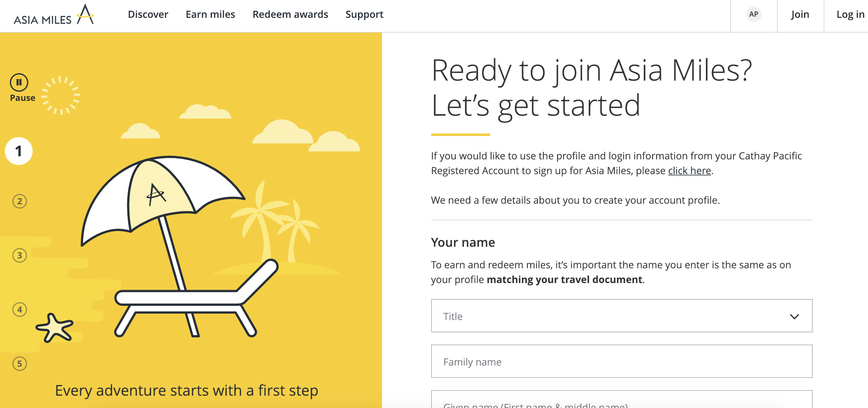Open the Redeem awards menu

(290, 14)
